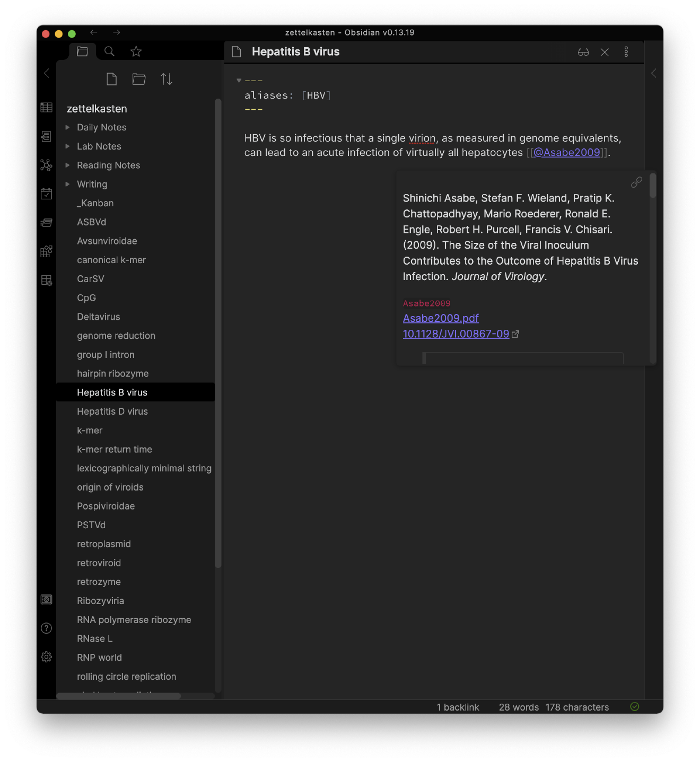700x762 pixels.
Task: Open the starred notes tab
Action: [x=136, y=51]
